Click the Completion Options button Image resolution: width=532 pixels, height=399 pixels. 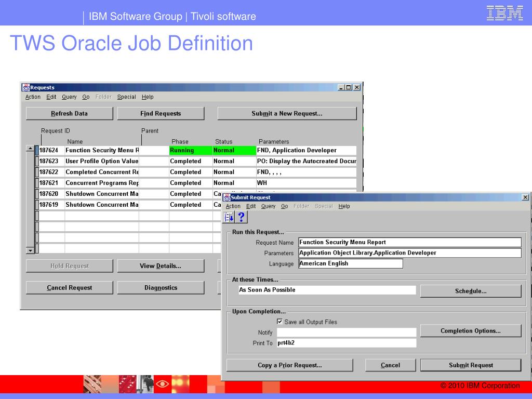(x=471, y=331)
